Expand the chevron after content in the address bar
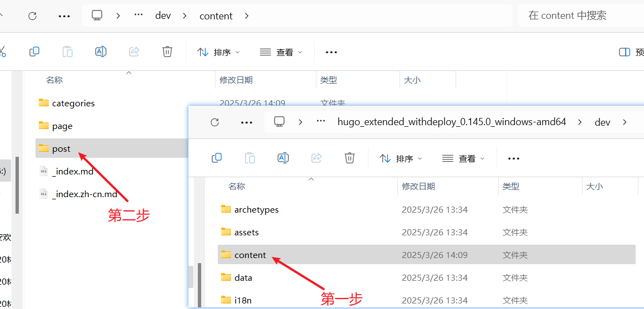The image size is (644, 309). click(x=247, y=16)
